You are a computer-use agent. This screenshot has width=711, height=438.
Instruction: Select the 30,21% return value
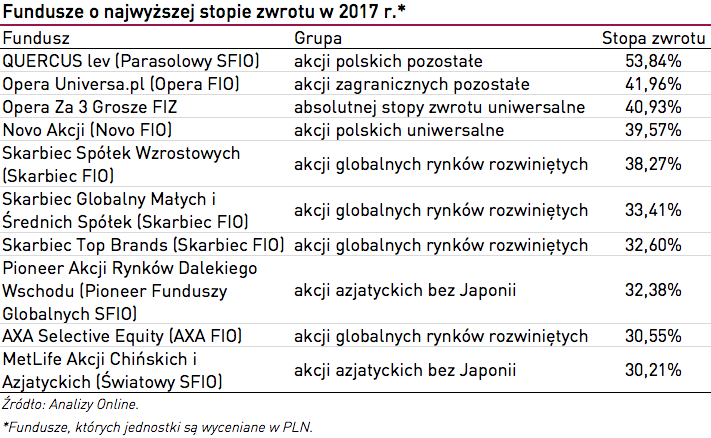(653, 370)
